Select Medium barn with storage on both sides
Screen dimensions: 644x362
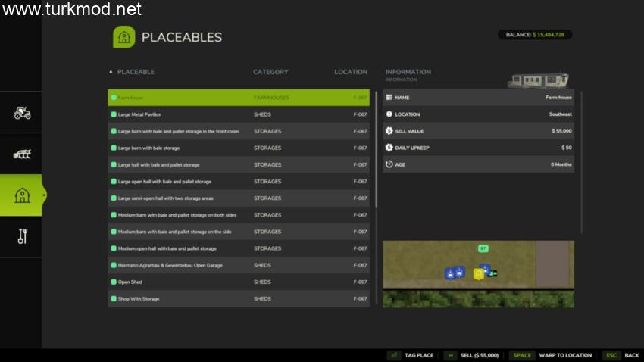pyautogui.click(x=239, y=215)
